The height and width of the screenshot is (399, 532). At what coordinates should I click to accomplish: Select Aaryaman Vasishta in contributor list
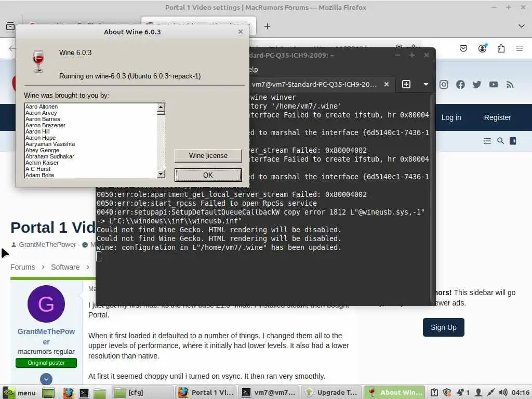[x=50, y=144]
